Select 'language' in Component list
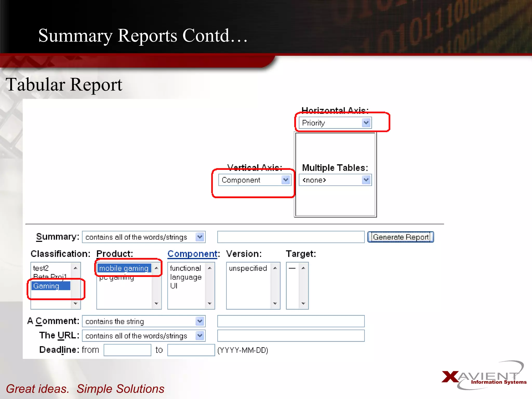This screenshot has width=532, height=399. [186, 277]
